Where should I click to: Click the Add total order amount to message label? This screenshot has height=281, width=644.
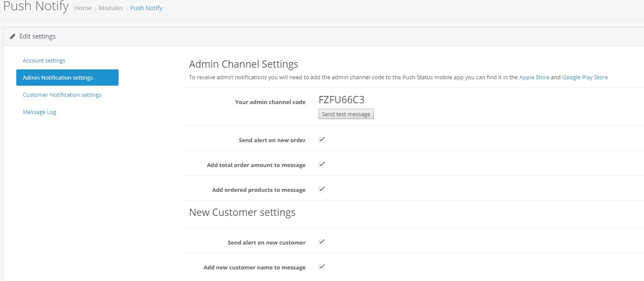tap(256, 165)
